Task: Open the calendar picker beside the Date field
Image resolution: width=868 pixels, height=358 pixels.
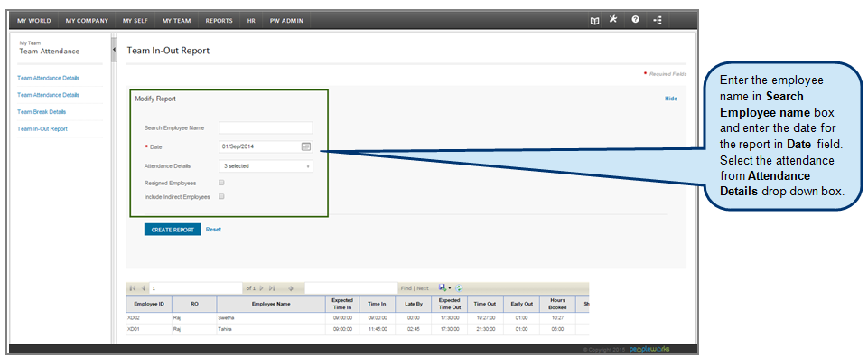Action: coord(306,146)
